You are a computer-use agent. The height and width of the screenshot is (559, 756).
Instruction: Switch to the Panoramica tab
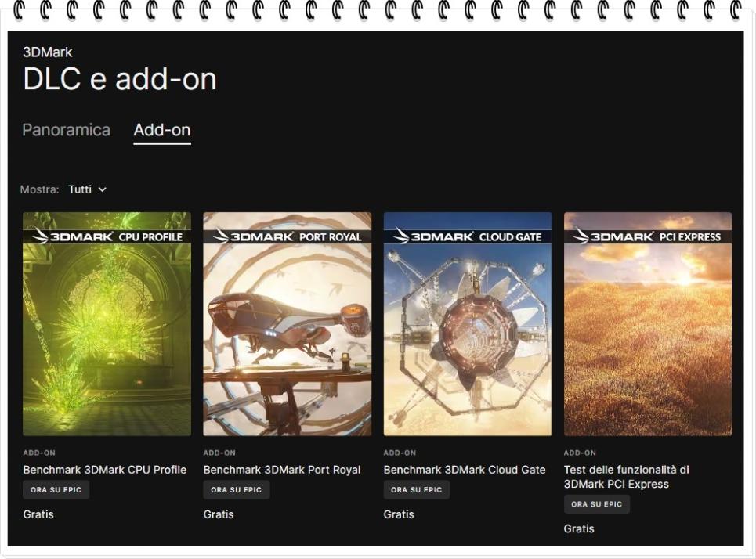point(66,130)
